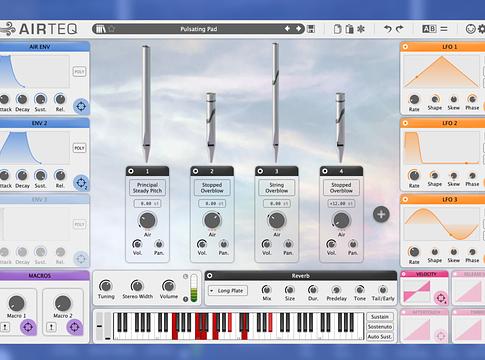
Task: Click the redo arrow in toolbar
Action: click(400, 29)
